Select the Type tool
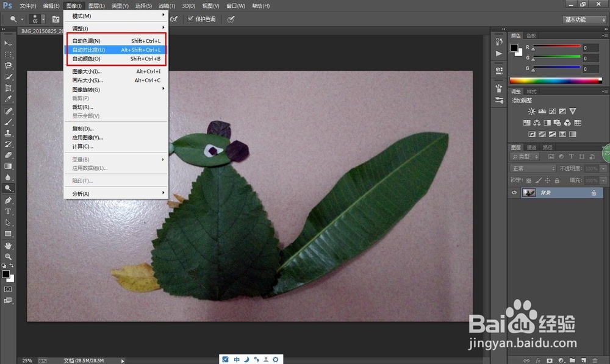The height and width of the screenshot is (364, 610). click(x=8, y=212)
